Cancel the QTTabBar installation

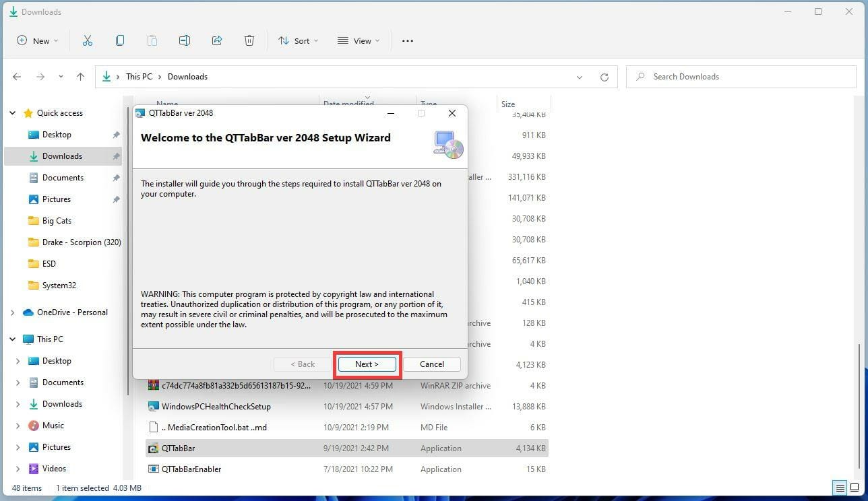(431, 364)
